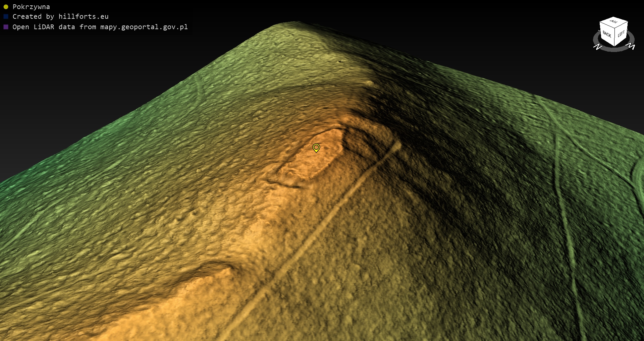Image resolution: width=644 pixels, height=341 pixels.
Task: Click the purple square legend marker
Action: click(x=6, y=27)
